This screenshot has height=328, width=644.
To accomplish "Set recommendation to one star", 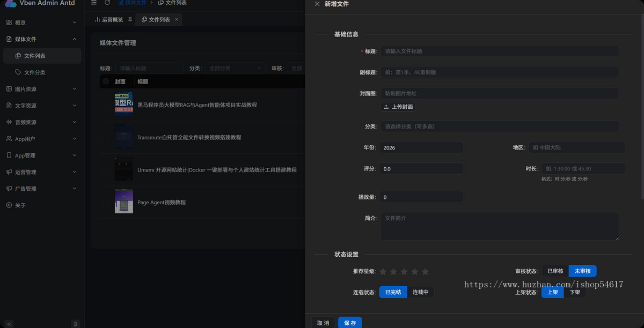I will click(383, 272).
